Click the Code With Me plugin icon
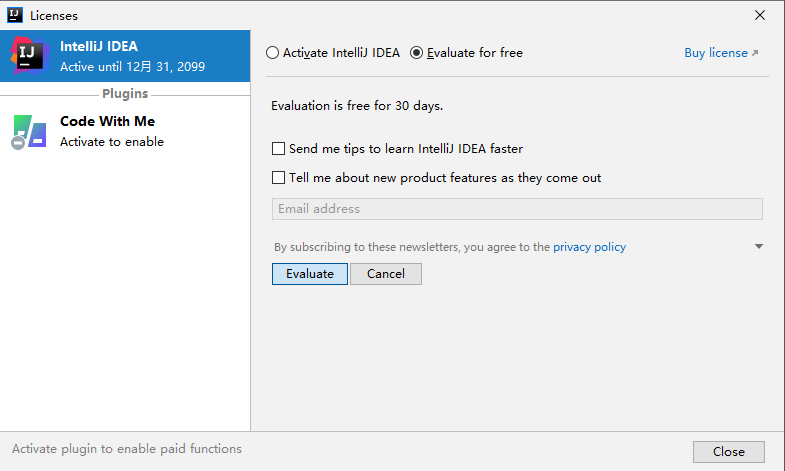The height and width of the screenshot is (471, 785). click(29, 131)
